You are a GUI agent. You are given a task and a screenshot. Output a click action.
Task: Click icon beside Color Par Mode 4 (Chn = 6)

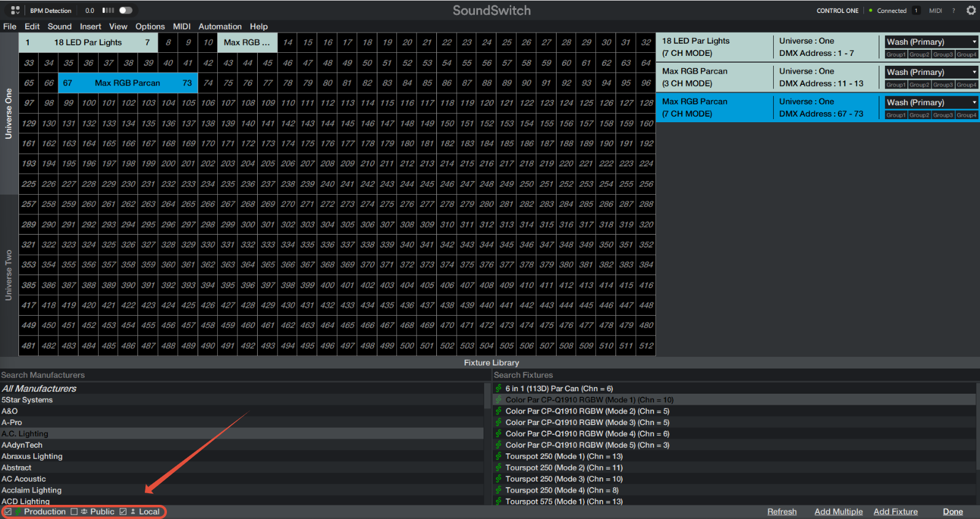coord(499,434)
